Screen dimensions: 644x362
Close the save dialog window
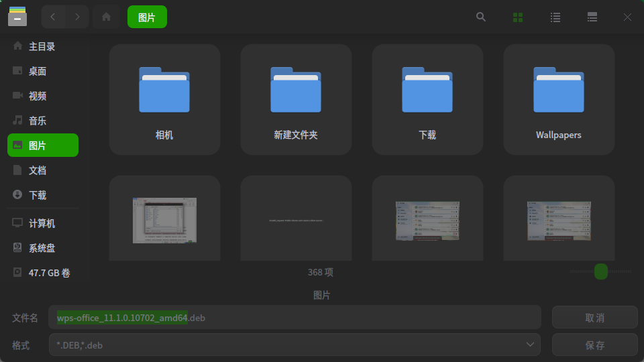(x=627, y=17)
